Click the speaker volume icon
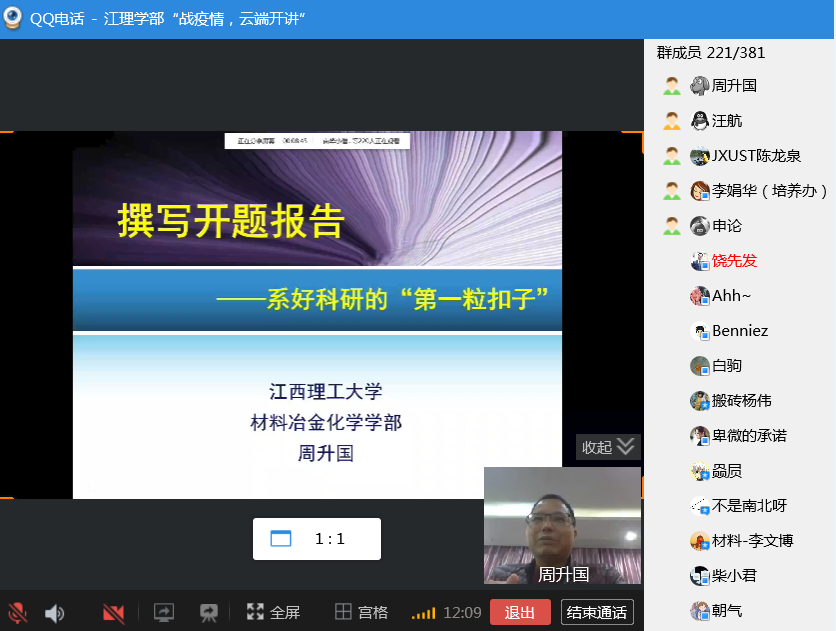The image size is (836, 631). 54,613
